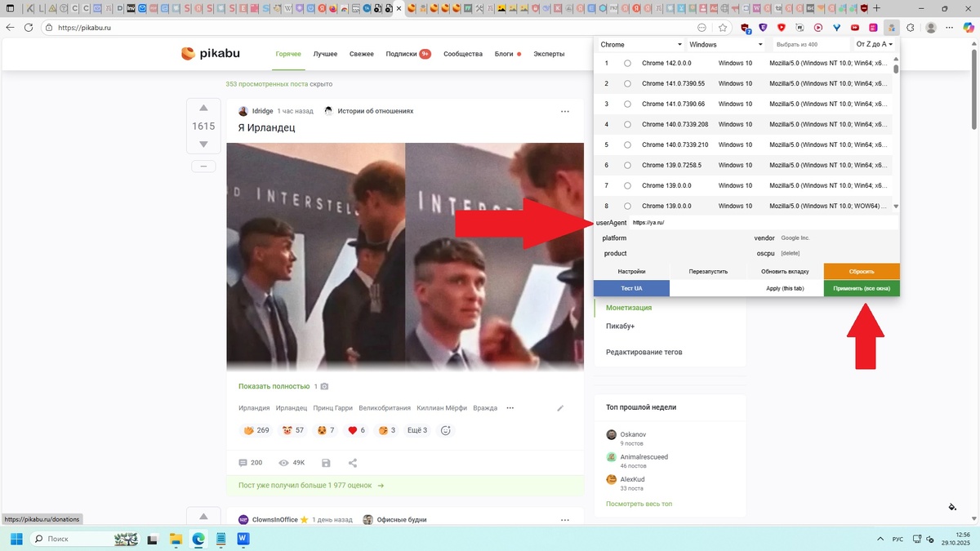The width and height of the screenshot is (980, 551).
Task: Open Word from the taskbar
Action: pyautogui.click(x=243, y=539)
